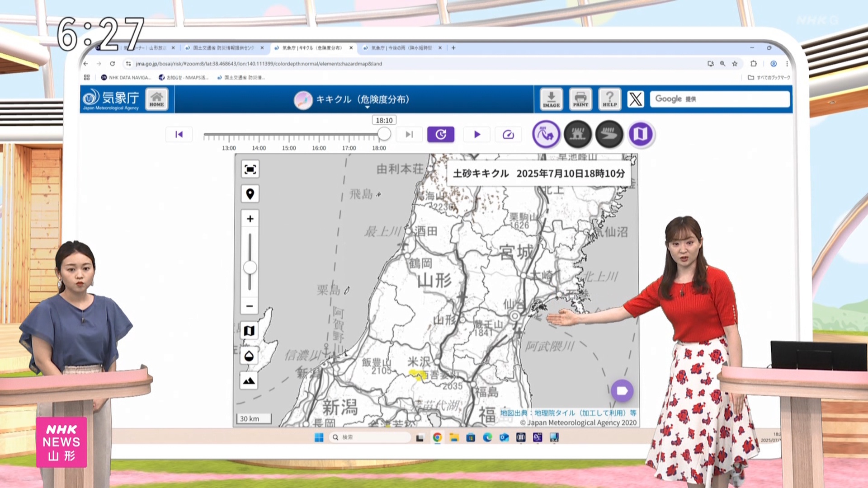Start time animation with play button
This screenshot has width=868, height=488.
pyautogui.click(x=477, y=134)
